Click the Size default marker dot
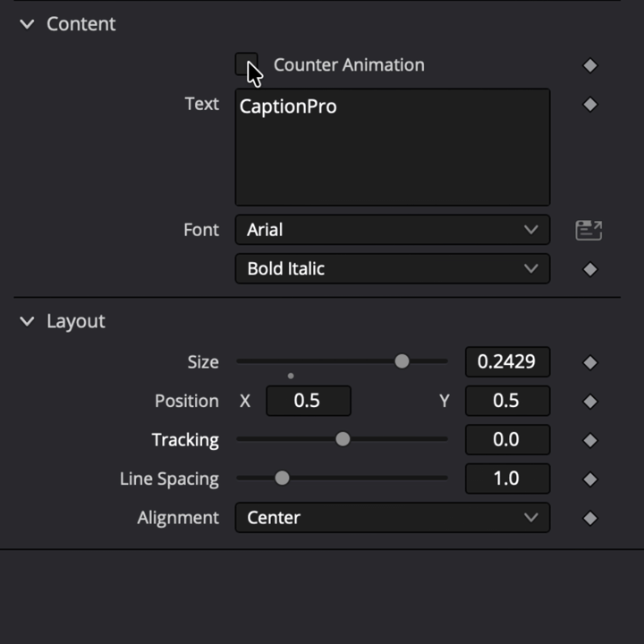This screenshot has height=644, width=644. [x=291, y=376]
